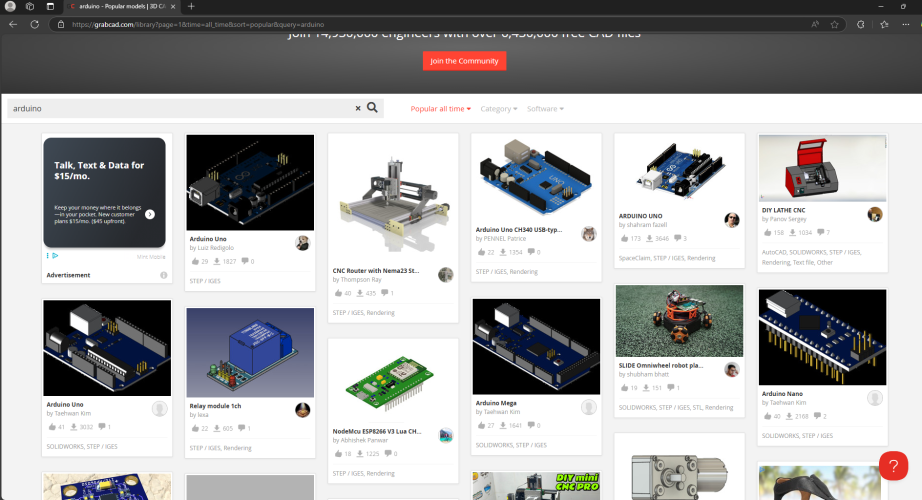Click the ad info icon beside Advertisement

(163, 275)
